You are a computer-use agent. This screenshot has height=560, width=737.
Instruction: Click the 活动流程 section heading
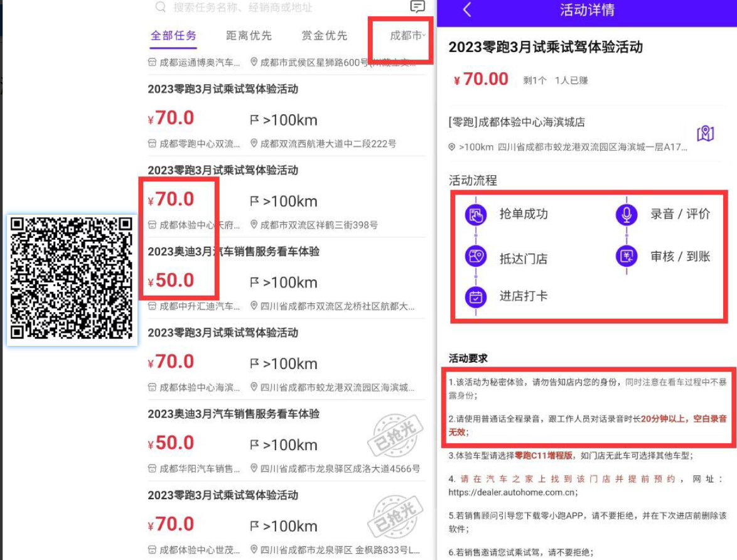[472, 181]
